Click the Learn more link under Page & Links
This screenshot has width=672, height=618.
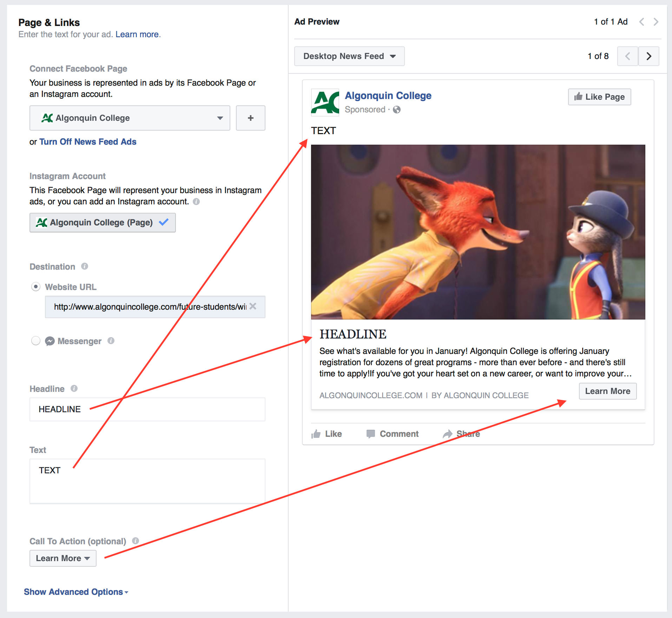click(x=137, y=34)
